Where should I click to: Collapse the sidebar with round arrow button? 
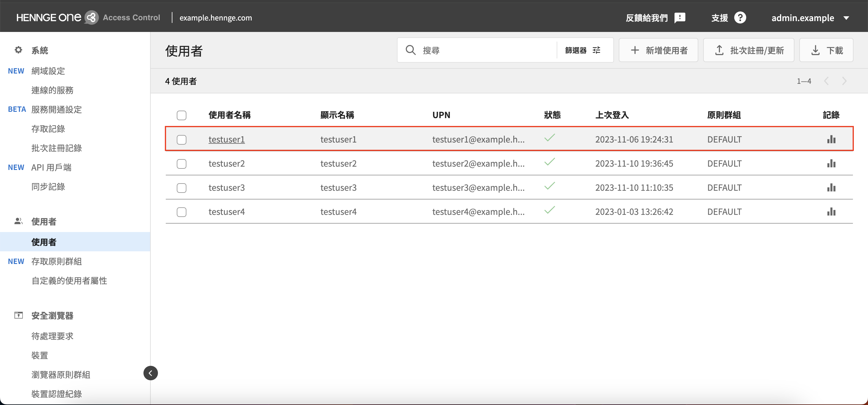[151, 373]
